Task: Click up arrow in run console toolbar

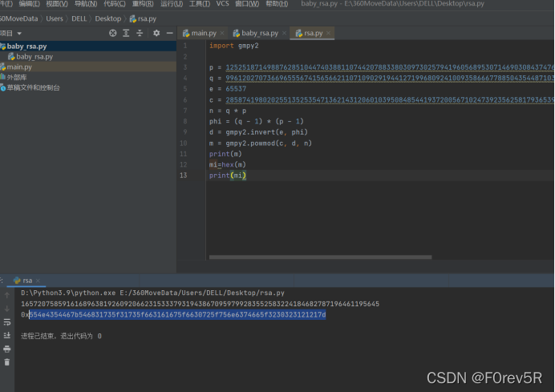Action: pyautogui.click(x=7, y=295)
